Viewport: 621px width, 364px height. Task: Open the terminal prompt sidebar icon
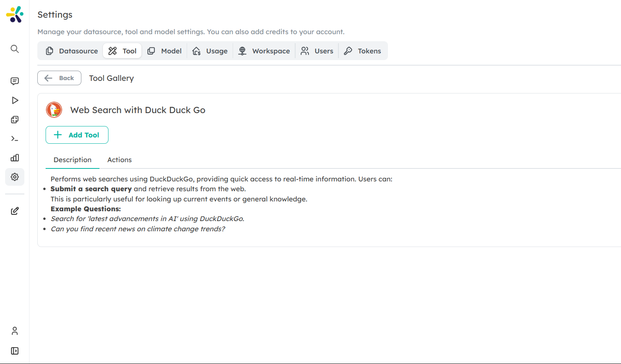point(15,139)
